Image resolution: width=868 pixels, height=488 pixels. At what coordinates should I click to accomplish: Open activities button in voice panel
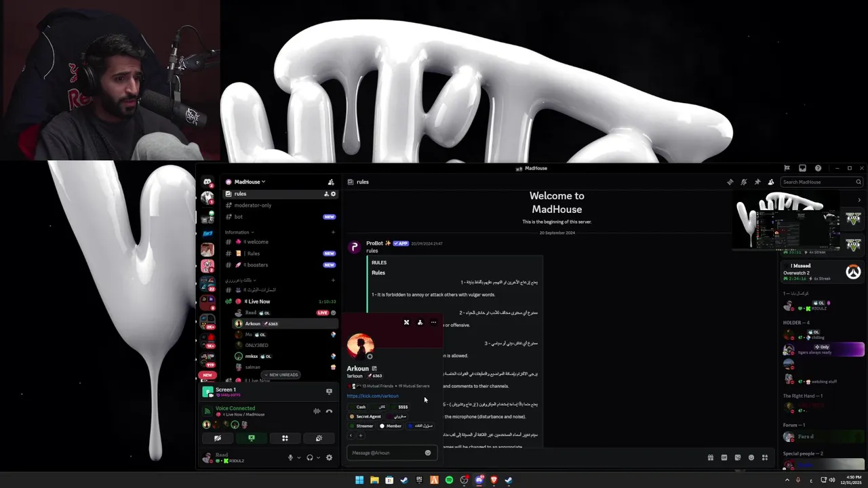[x=285, y=439]
